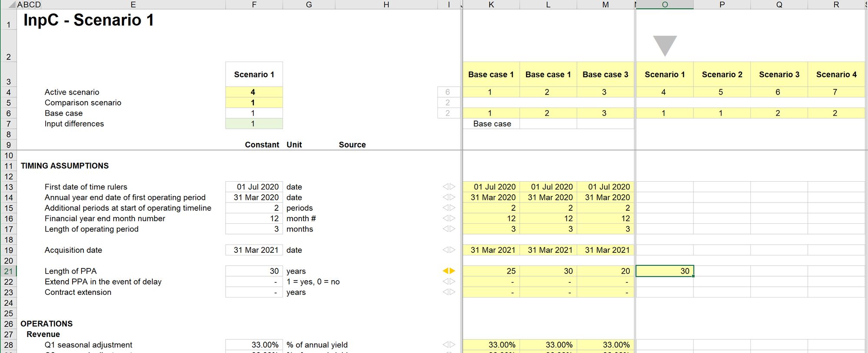Select the Acquisition date constant cell in column F
The image size is (868, 353).
[x=254, y=250]
